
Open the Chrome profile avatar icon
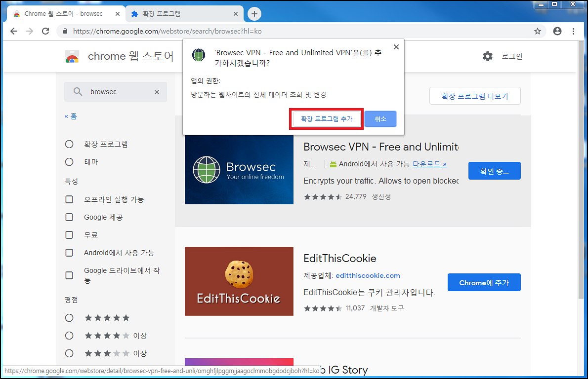click(x=557, y=31)
